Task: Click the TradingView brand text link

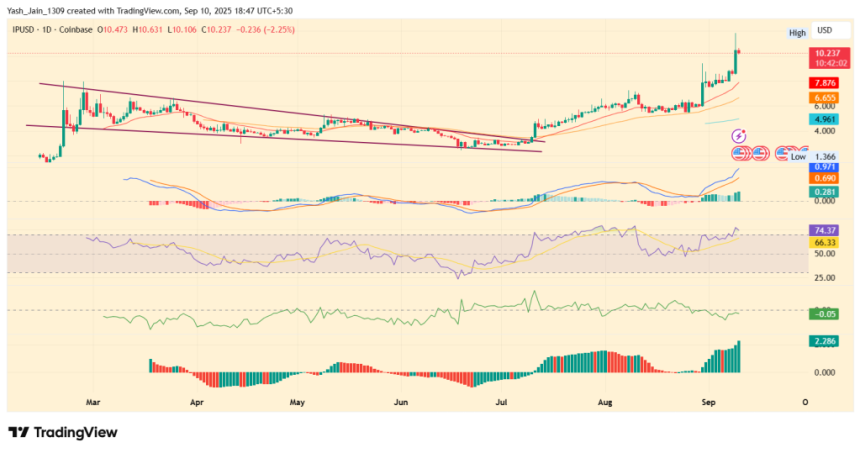Action: (x=76, y=432)
